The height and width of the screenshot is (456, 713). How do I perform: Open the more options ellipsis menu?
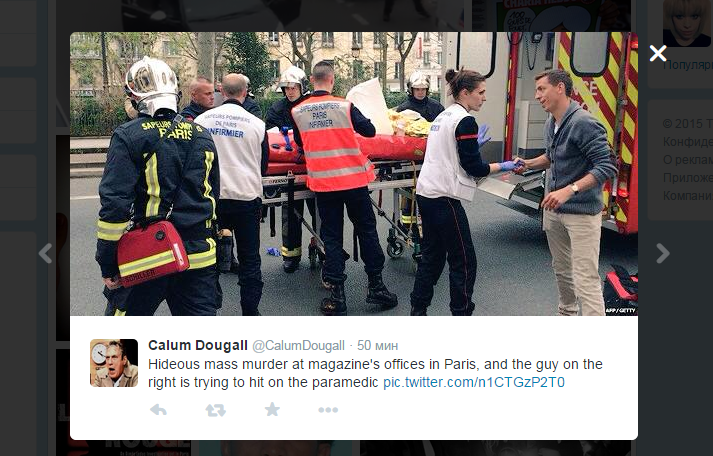tap(328, 410)
